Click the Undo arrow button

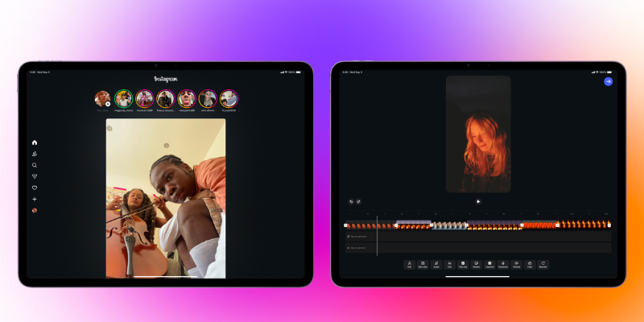pyautogui.click(x=351, y=201)
